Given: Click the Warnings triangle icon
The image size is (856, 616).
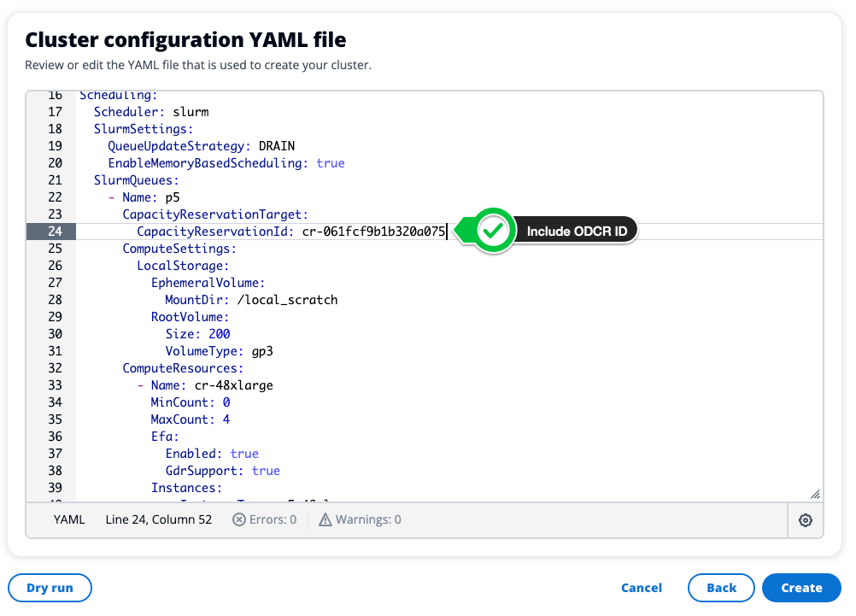Looking at the screenshot, I should (x=325, y=519).
